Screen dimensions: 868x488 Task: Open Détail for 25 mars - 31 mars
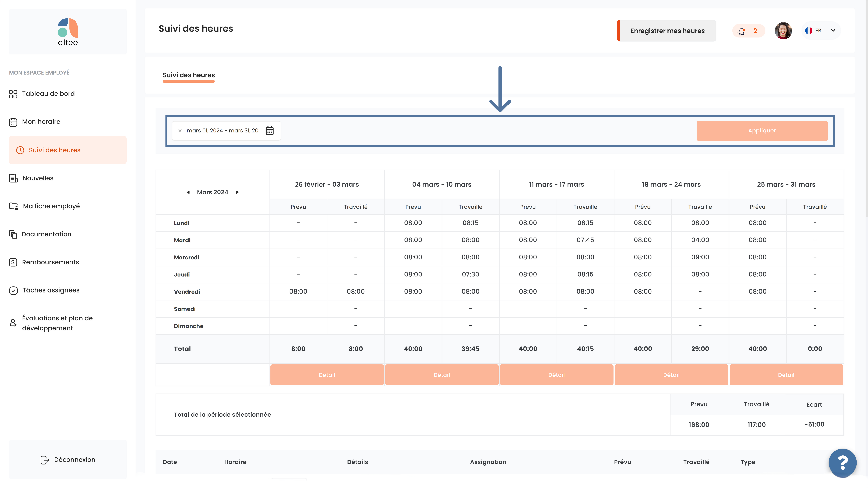pos(786,375)
